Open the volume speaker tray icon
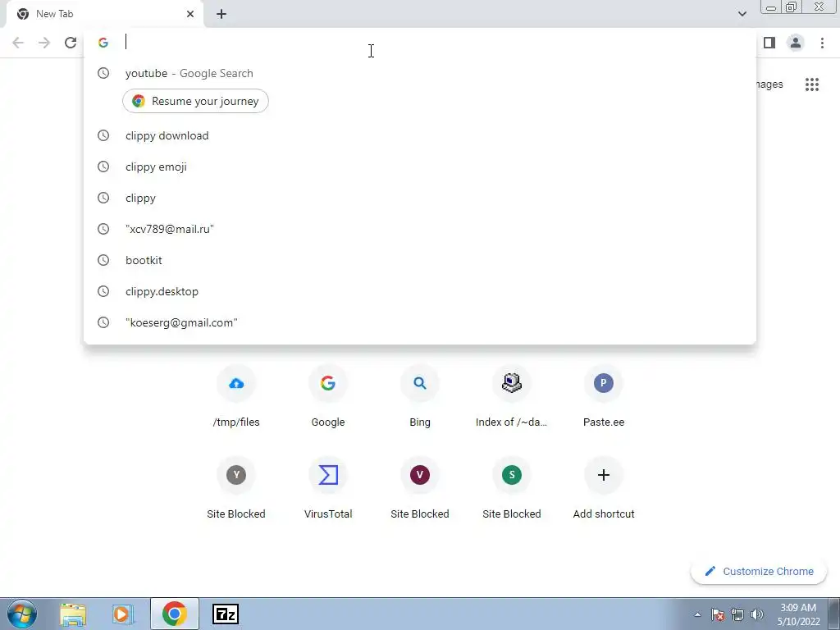The height and width of the screenshot is (630, 840). tap(757, 614)
